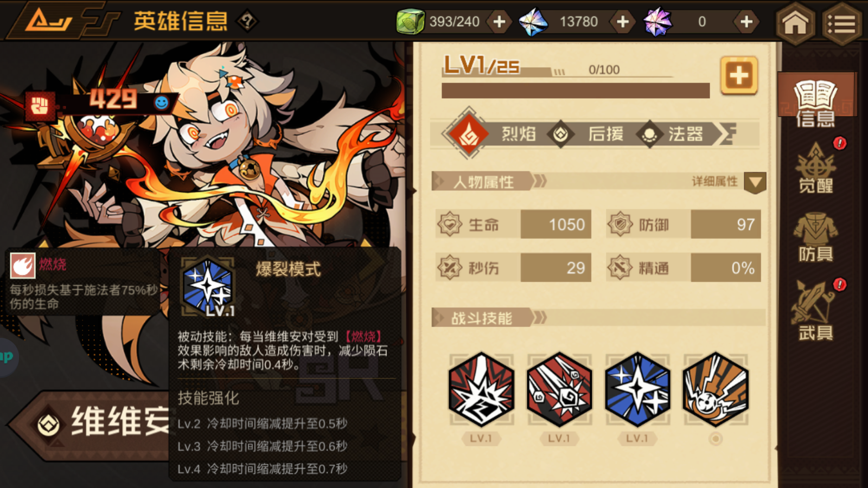Open the 武具 tab
The width and height of the screenshot is (868, 488).
click(815, 310)
